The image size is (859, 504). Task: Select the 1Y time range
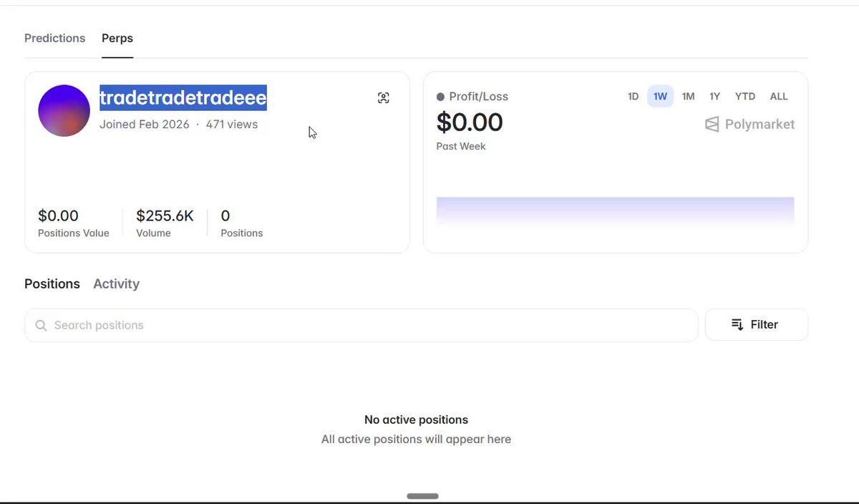[x=714, y=96]
